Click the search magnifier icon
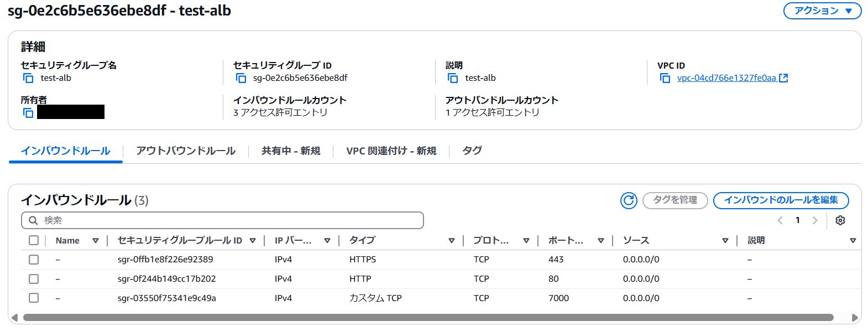 point(33,220)
